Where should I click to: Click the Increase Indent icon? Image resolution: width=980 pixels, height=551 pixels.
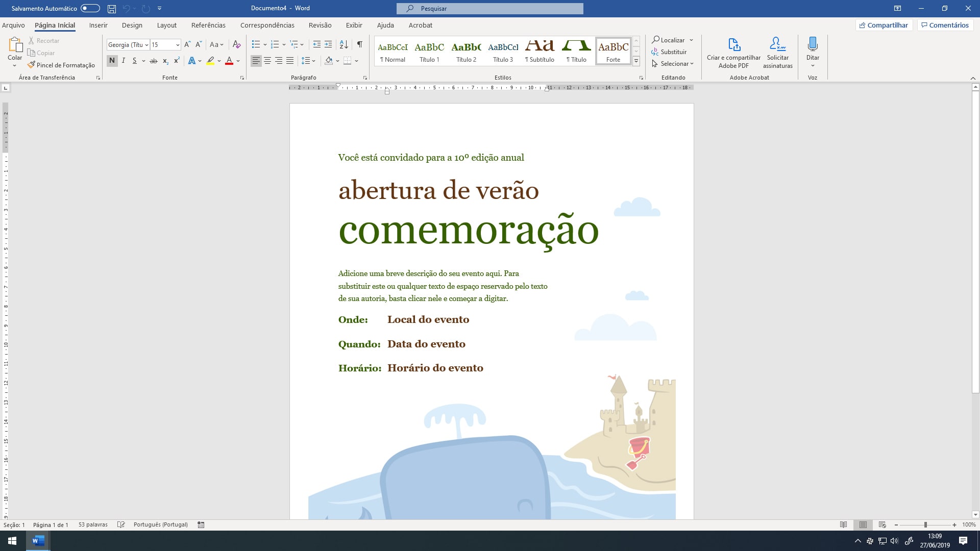328,45
